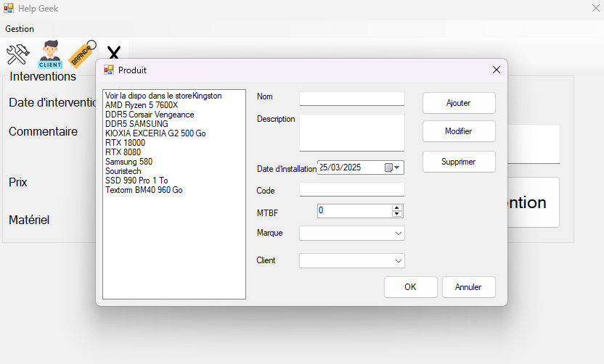The width and height of the screenshot is (604, 364).
Task: Select AMD Ryzen 5 7600X in list
Action: 142,105
